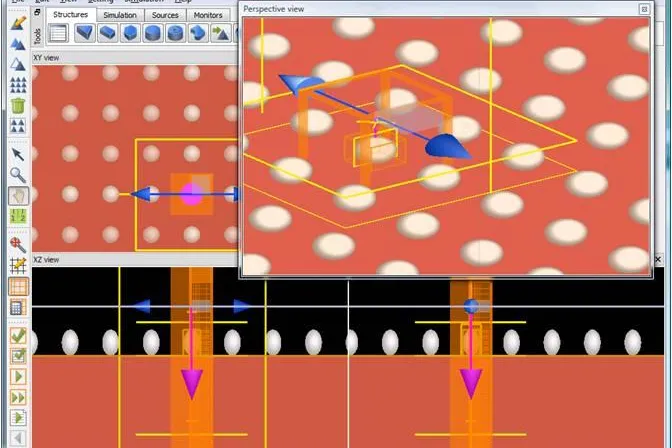Click the Array objects tool icon
Viewport: 672px width, 448px height.
point(18,85)
